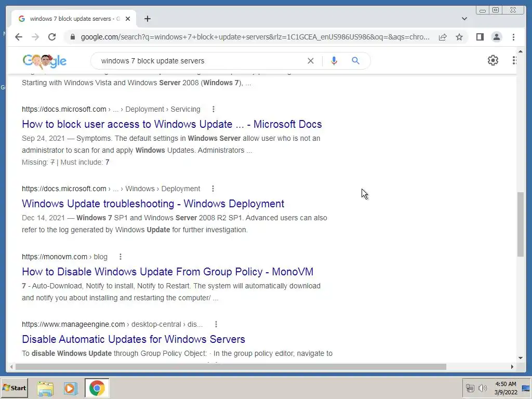Click the docs.microsoft.com Windows › Deployment breadcrumb
The width and height of the screenshot is (532, 399).
pyautogui.click(x=111, y=189)
